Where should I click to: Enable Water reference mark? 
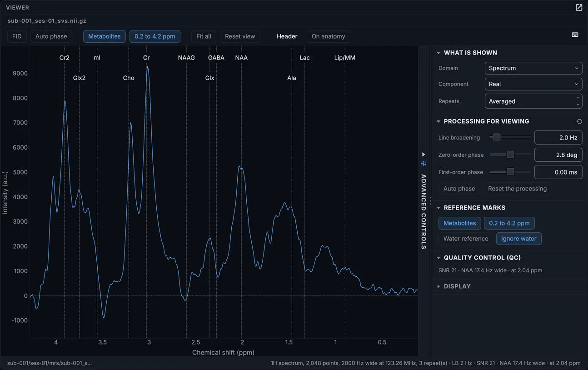(466, 239)
